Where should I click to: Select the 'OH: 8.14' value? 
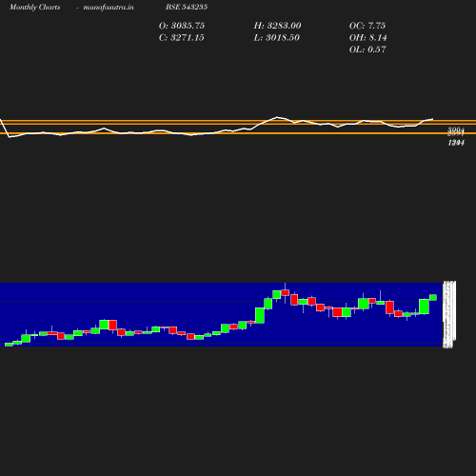pyautogui.click(x=368, y=37)
